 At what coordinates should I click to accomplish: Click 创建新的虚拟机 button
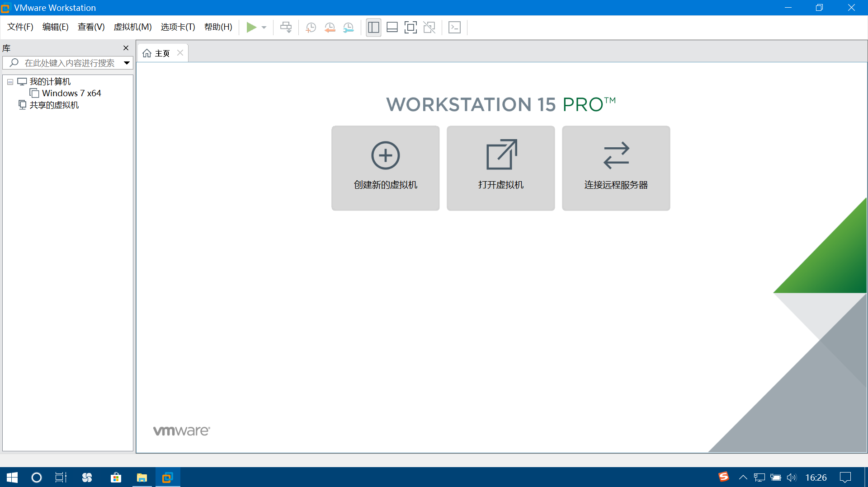385,168
